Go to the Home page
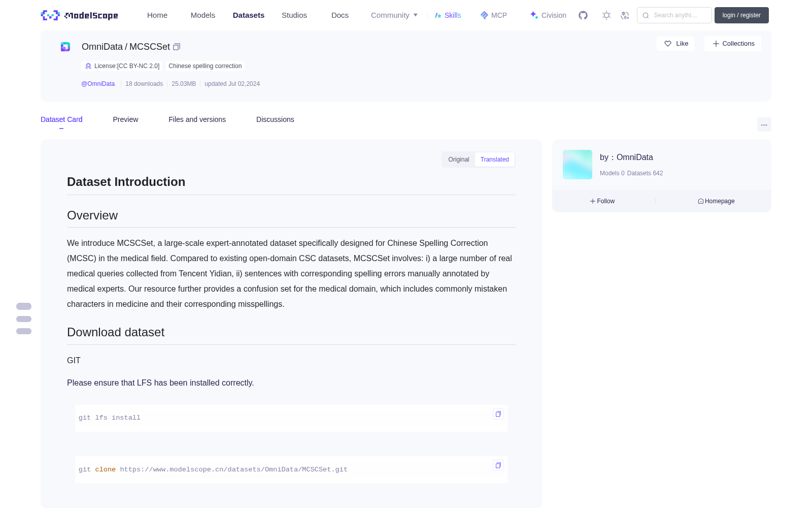This screenshot has width=812, height=508. point(157,15)
